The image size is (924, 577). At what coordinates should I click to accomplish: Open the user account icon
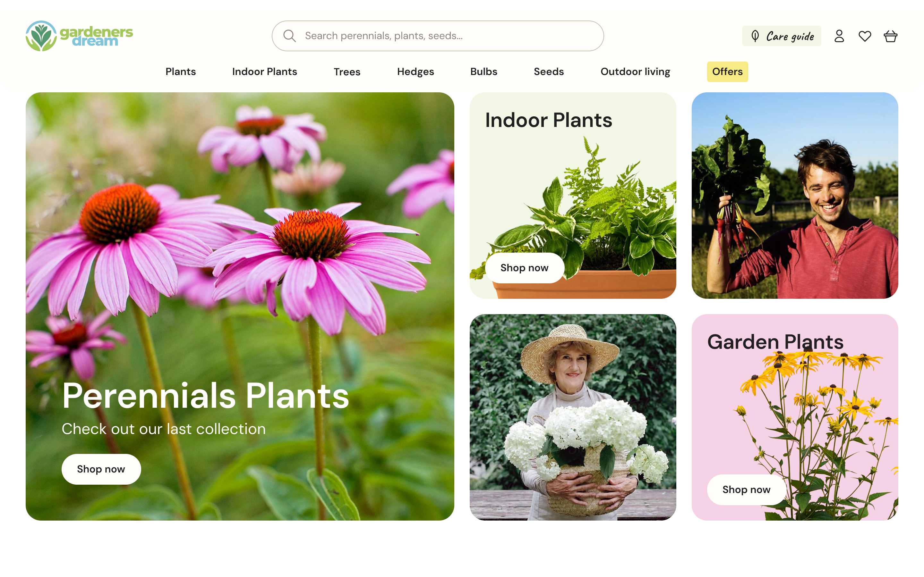[839, 36]
